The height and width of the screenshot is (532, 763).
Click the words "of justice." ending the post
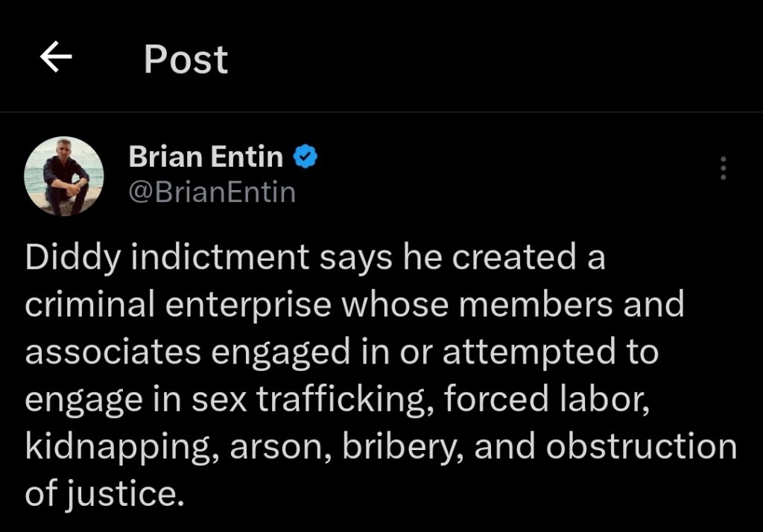point(104,493)
